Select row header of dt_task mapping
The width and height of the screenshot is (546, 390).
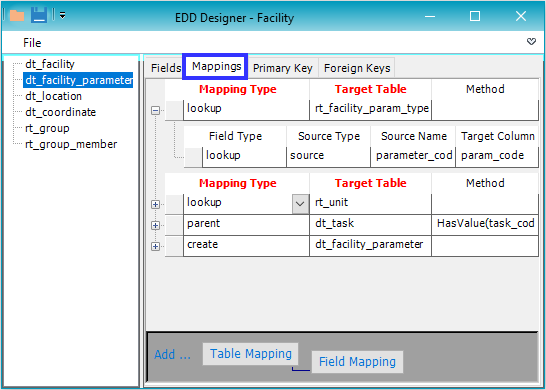[174, 225]
